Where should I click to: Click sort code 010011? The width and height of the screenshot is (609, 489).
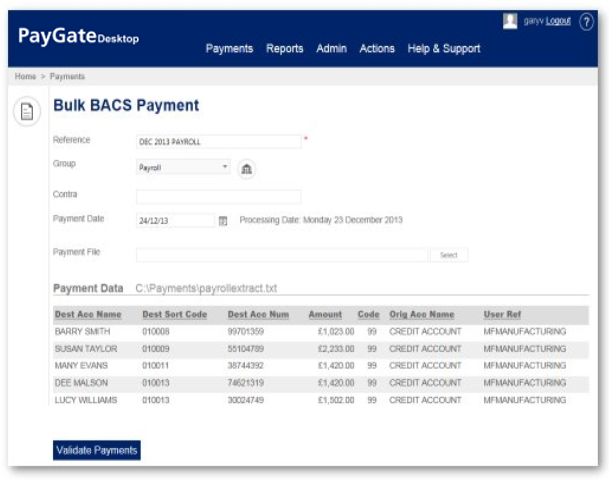tap(156, 365)
